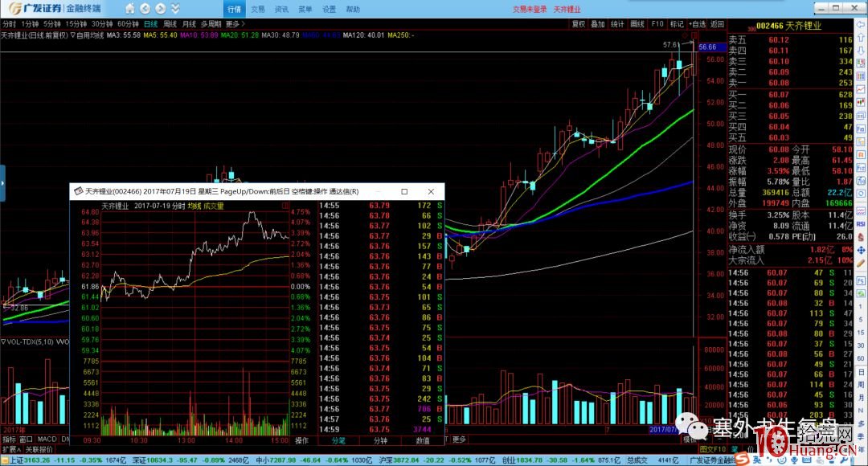Open the 行情 tab

click(234, 9)
